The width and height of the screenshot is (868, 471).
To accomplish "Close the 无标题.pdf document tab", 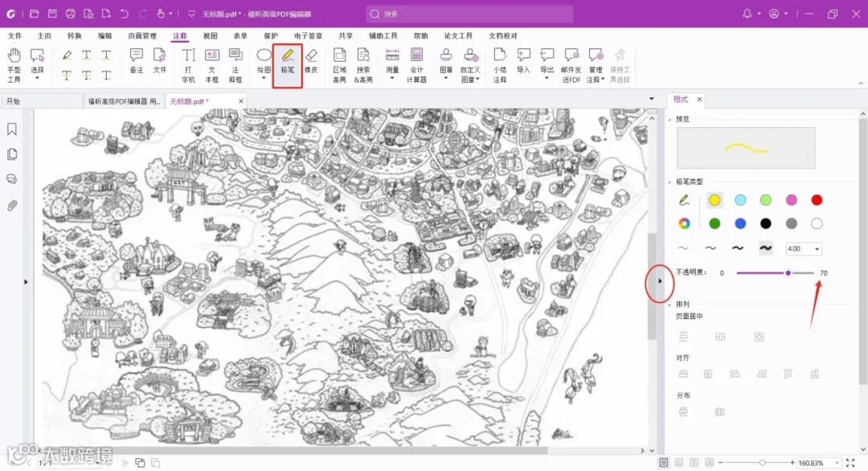I will (241, 101).
